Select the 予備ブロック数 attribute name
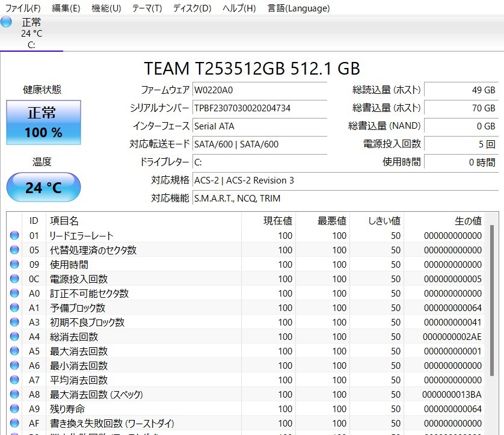Viewport: 504px width, 435px height. (78, 308)
